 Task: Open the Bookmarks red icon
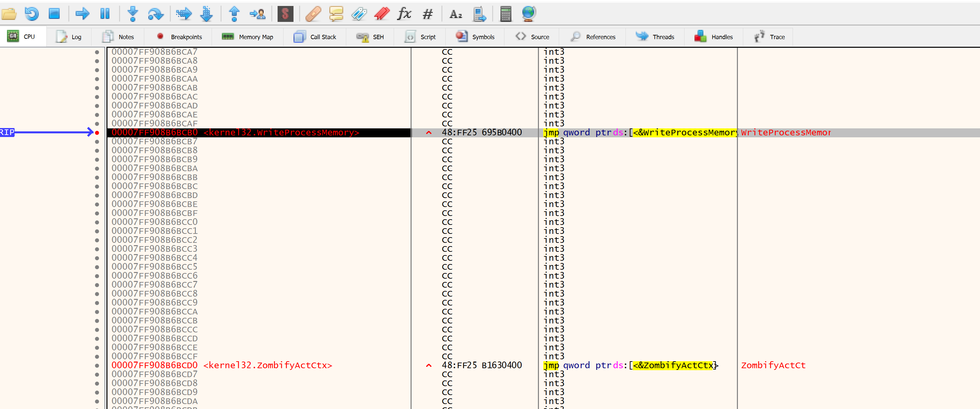coord(382,14)
